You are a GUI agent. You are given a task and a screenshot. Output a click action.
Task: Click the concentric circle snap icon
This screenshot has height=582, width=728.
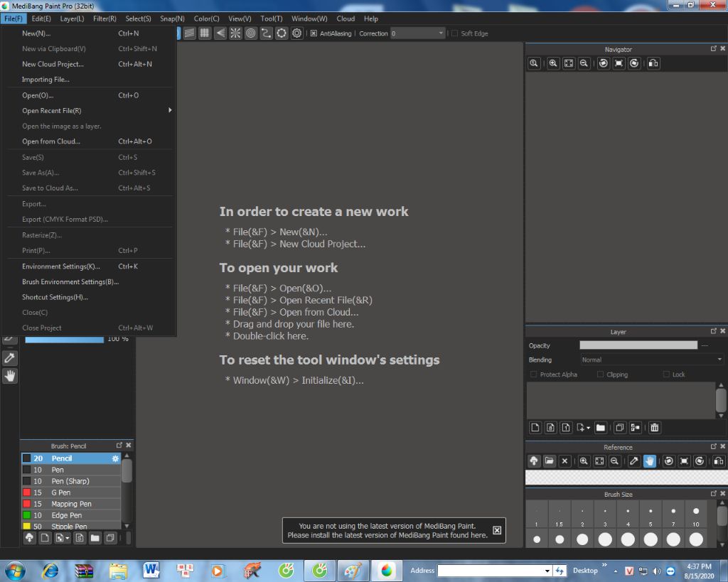coord(251,33)
